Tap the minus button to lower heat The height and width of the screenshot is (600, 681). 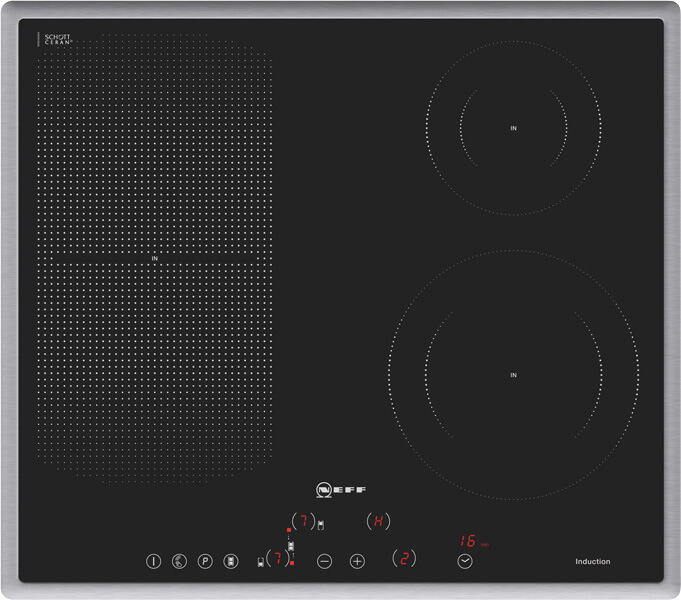pos(324,561)
